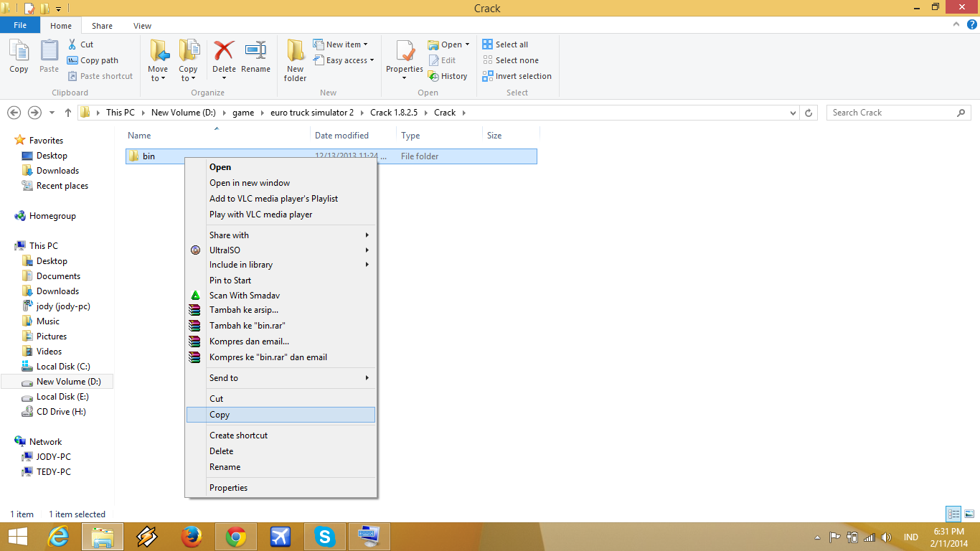This screenshot has height=551, width=980.
Task: Click the Up one level arrow
Action: 68,113
